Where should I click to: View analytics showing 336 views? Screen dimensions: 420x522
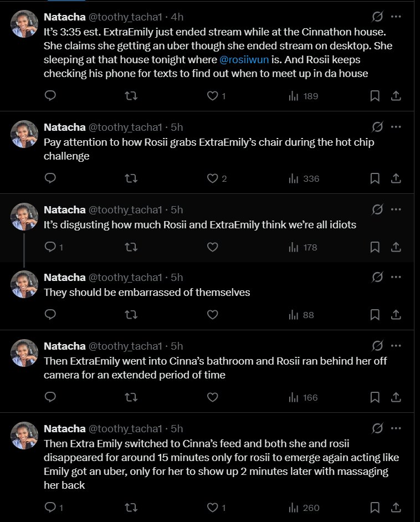click(304, 179)
